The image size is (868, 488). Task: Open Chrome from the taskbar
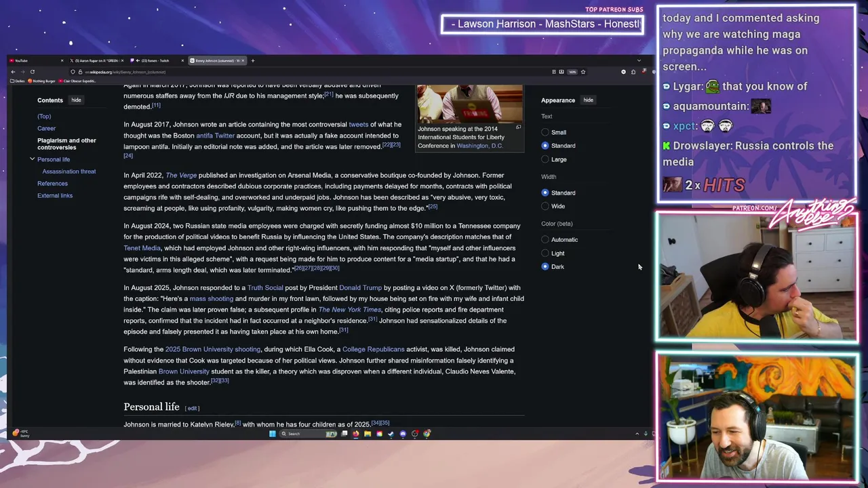(x=427, y=434)
